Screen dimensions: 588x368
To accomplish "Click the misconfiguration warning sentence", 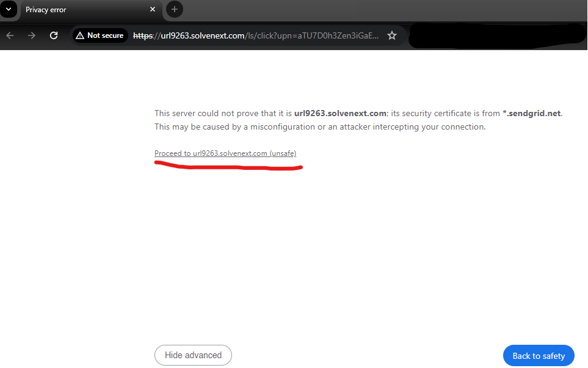I will [320, 127].
